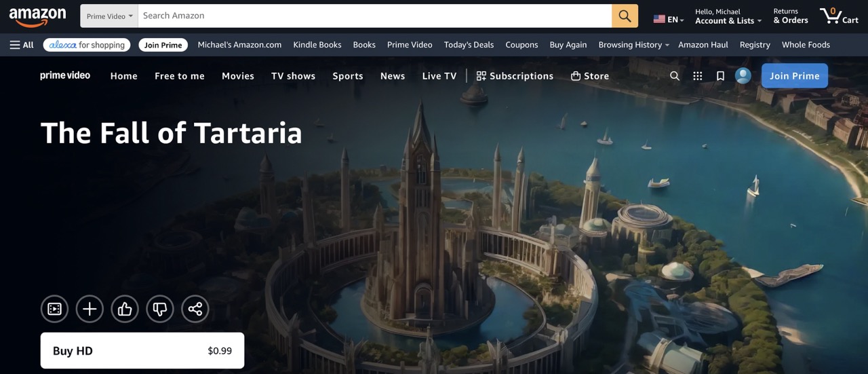Viewport: 868px width, 374px height.
Task: Open the Prime Video Store
Action: pos(590,76)
